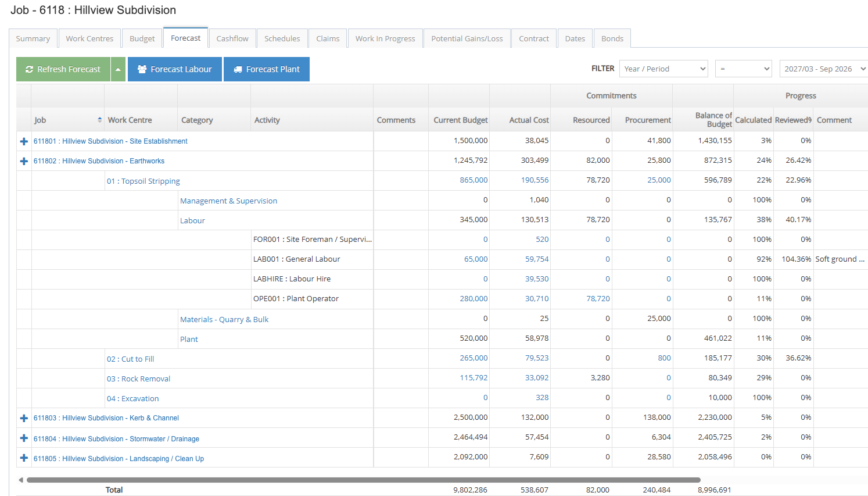
Task: Expand 611805 Landscaping / Clean Up plus icon
Action: [24, 458]
